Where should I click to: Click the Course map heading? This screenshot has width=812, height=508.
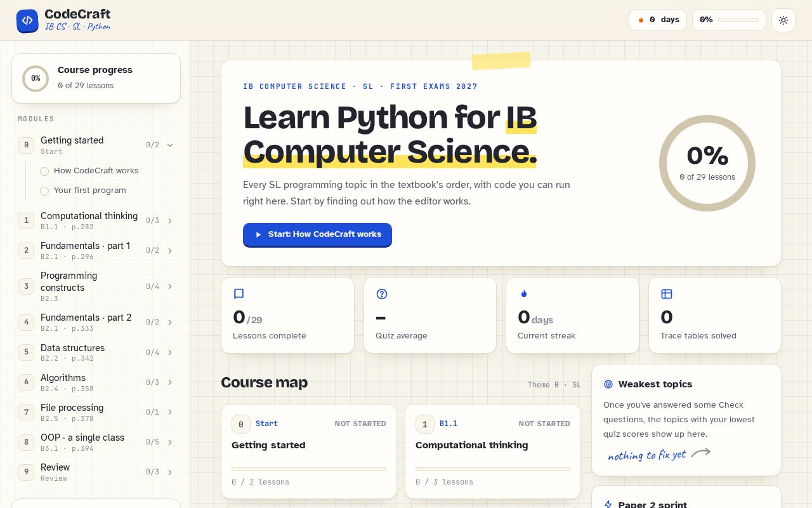click(264, 382)
